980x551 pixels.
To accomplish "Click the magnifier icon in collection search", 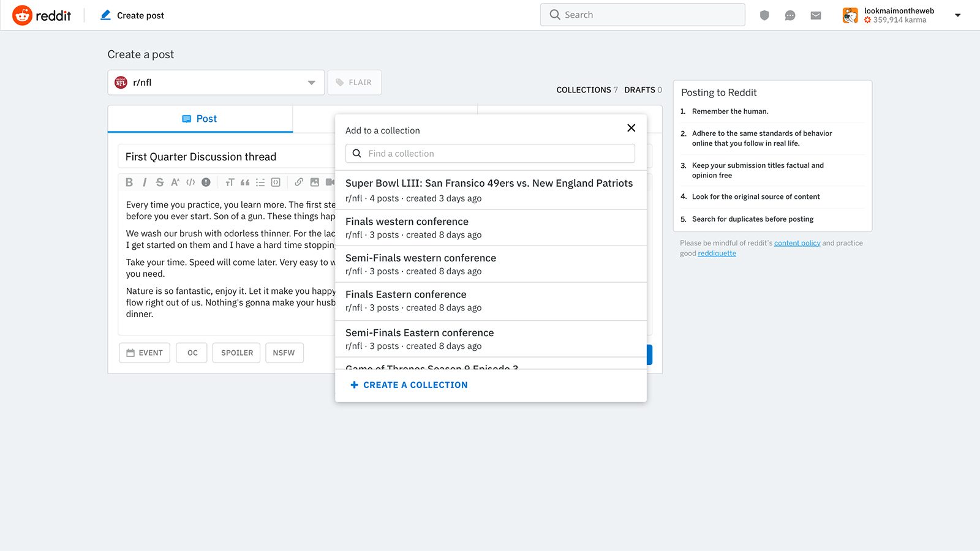I will pos(357,154).
